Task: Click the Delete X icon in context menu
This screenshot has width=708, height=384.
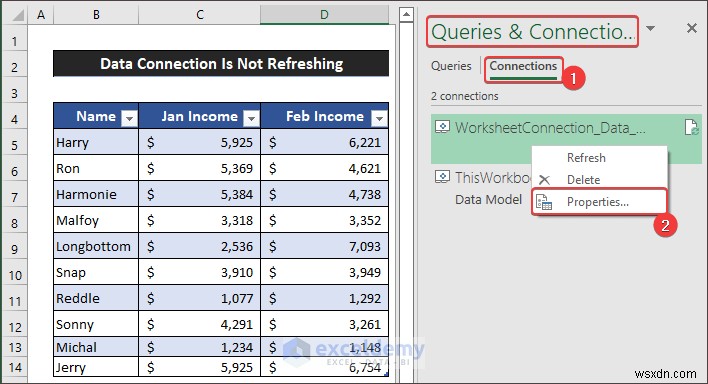Action: 544,180
